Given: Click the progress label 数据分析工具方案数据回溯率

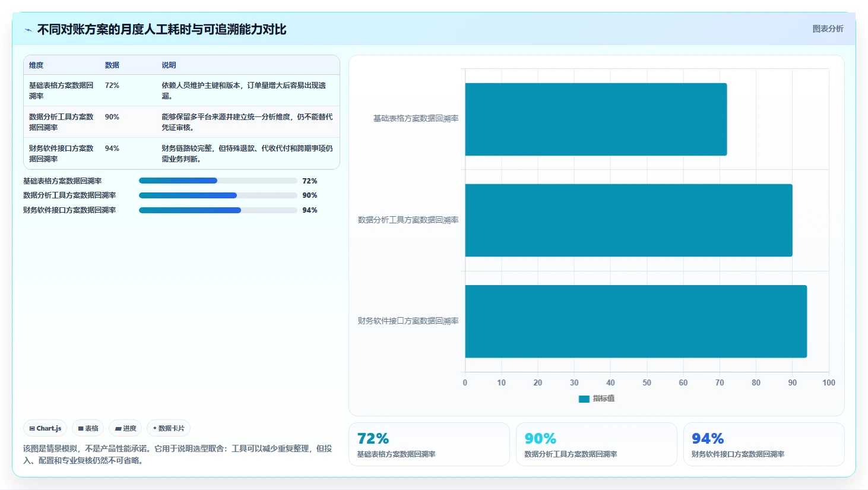Looking at the screenshot, I should 69,195.
